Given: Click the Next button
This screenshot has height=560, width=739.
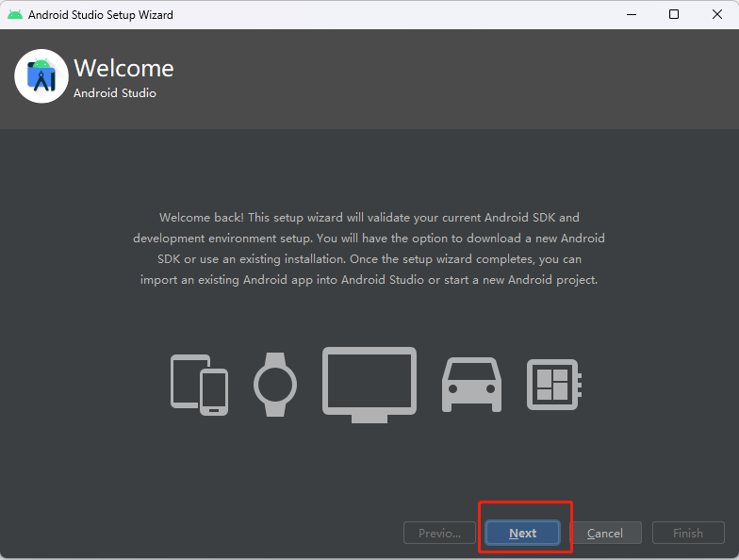Looking at the screenshot, I should tap(522, 534).
